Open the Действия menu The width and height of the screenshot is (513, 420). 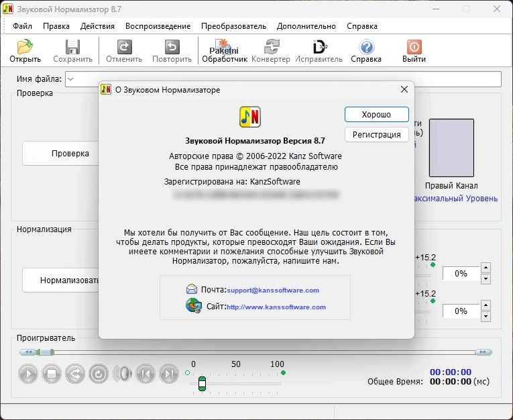click(x=97, y=26)
